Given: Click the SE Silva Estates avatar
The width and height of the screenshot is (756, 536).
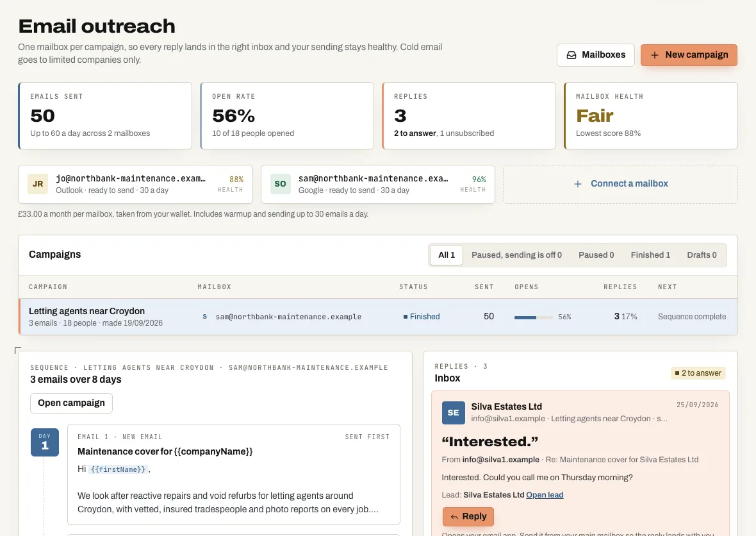Looking at the screenshot, I should coord(453,412).
